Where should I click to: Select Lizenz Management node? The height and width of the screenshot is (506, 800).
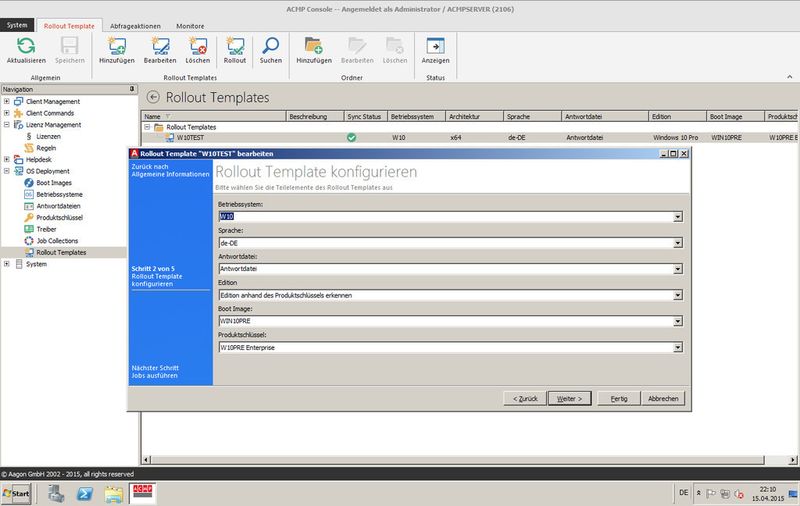53,125
